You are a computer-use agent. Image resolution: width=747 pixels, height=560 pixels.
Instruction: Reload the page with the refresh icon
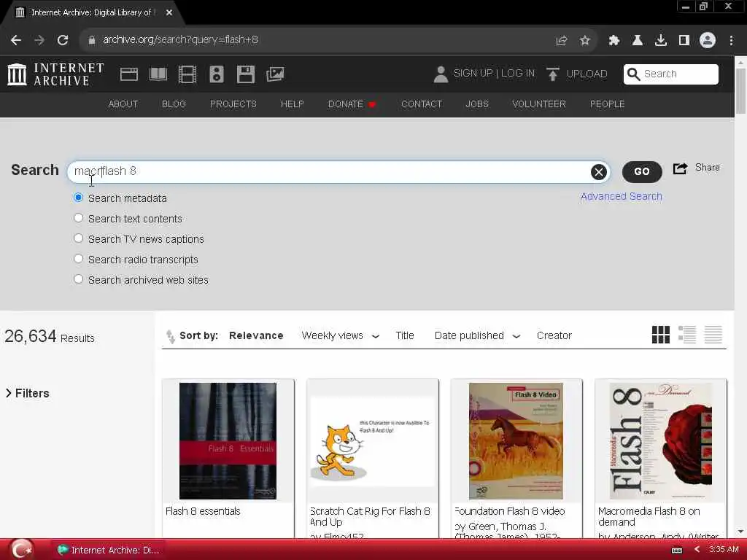pos(63,40)
